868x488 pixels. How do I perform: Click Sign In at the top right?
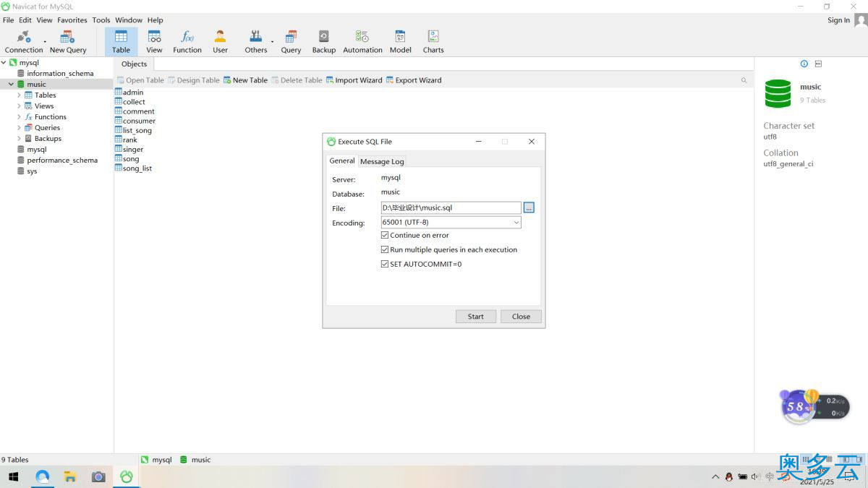838,20
